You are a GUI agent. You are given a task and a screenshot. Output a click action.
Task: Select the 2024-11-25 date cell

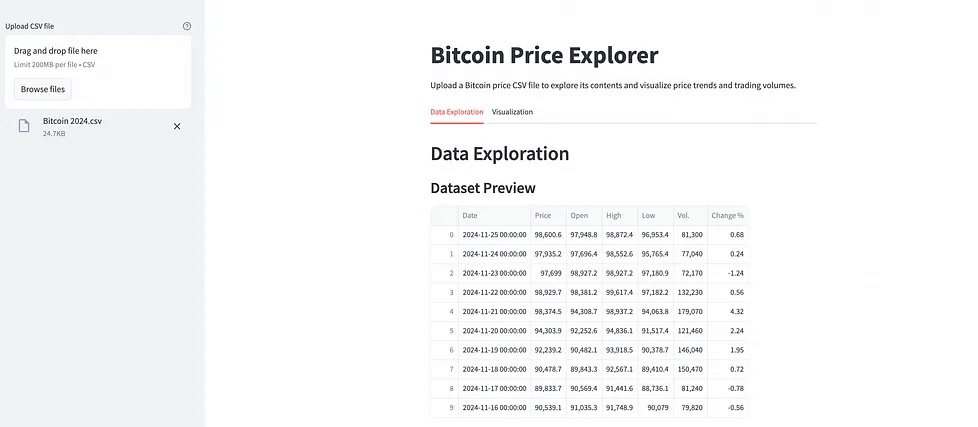tap(495, 235)
